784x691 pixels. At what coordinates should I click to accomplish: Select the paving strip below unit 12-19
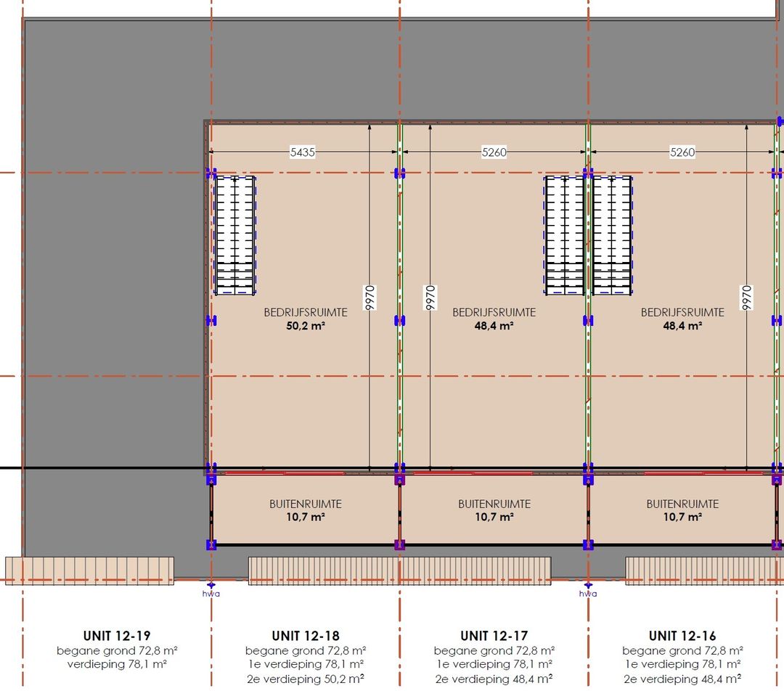coord(89,571)
